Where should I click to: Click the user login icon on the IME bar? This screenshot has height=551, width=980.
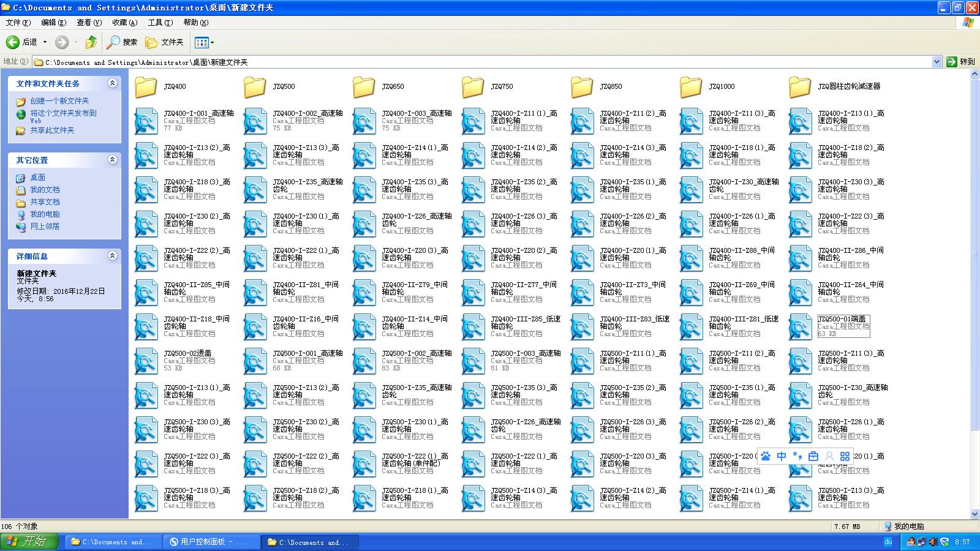[829, 456]
